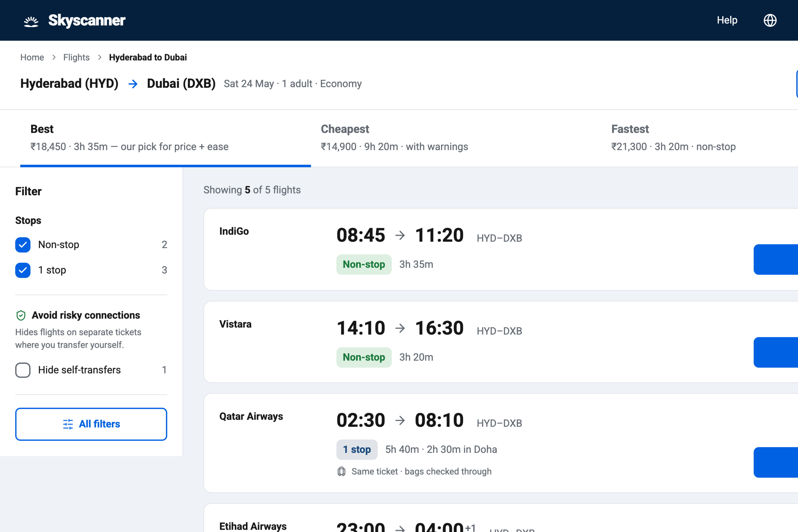The width and height of the screenshot is (798, 532).
Task: Click Hyderabad (HYD) origin heading
Action: pos(69,83)
